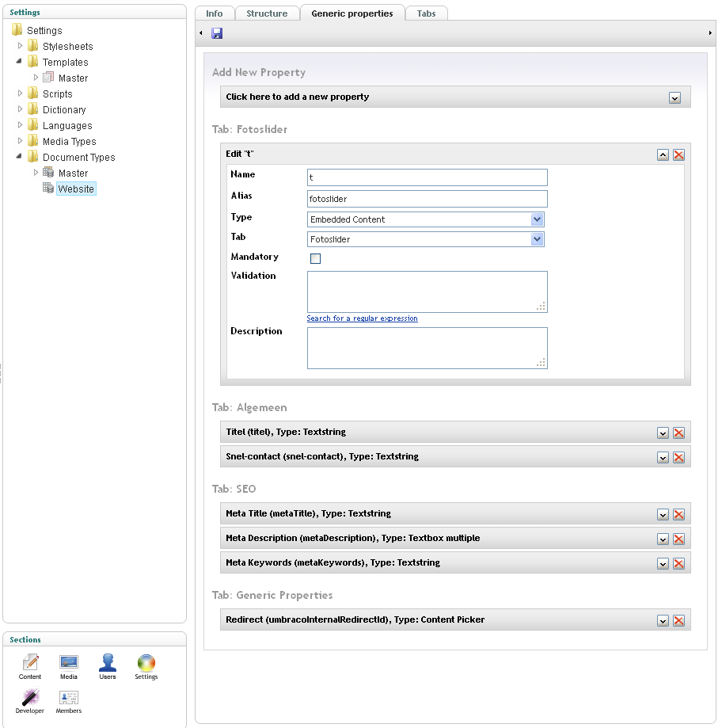The image size is (722, 728).
Task: Toggle the Mandatory checkbox
Action: pyautogui.click(x=316, y=258)
